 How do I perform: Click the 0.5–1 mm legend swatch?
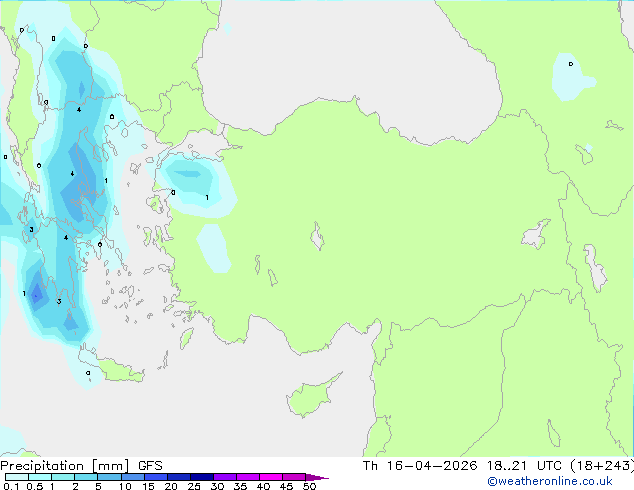[40, 477]
